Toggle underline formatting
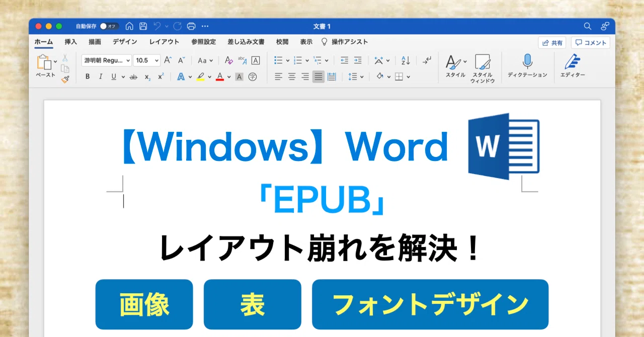The image size is (644, 337). click(x=114, y=76)
